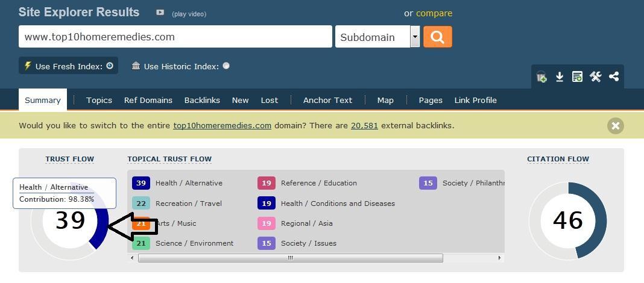644x283 pixels.
Task: Open the New tab
Action: 240,100
